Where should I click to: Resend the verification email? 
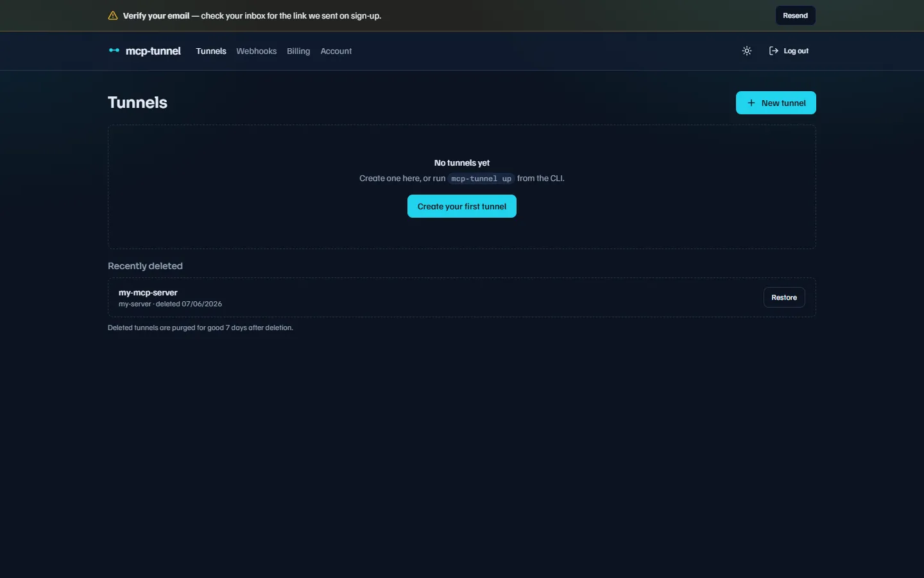click(x=795, y=15)
